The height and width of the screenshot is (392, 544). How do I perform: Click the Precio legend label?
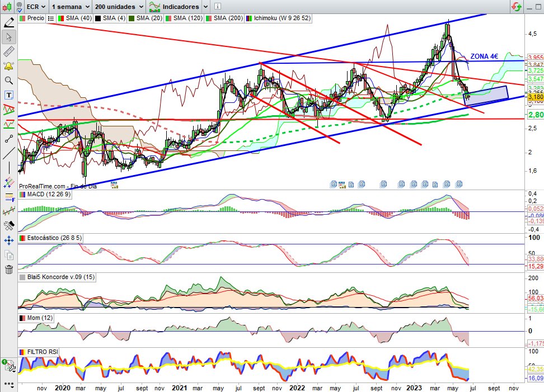(x=35, y=18)
